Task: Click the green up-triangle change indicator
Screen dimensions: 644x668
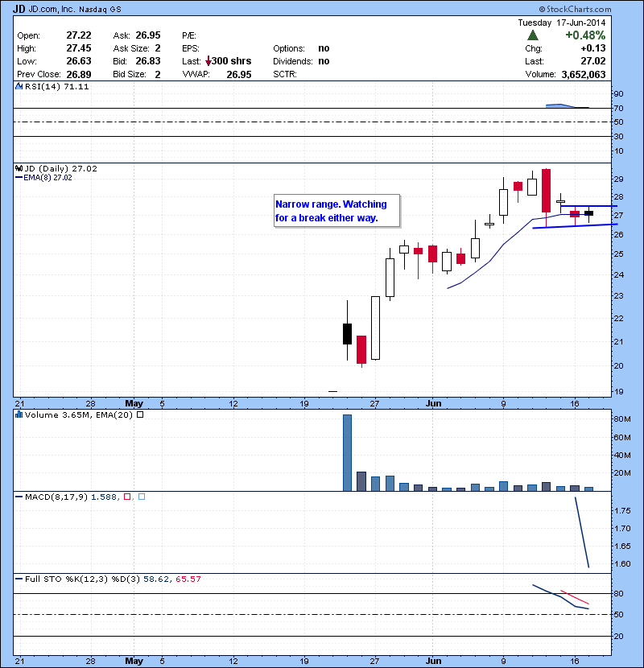Action: (x=532, y=35)
